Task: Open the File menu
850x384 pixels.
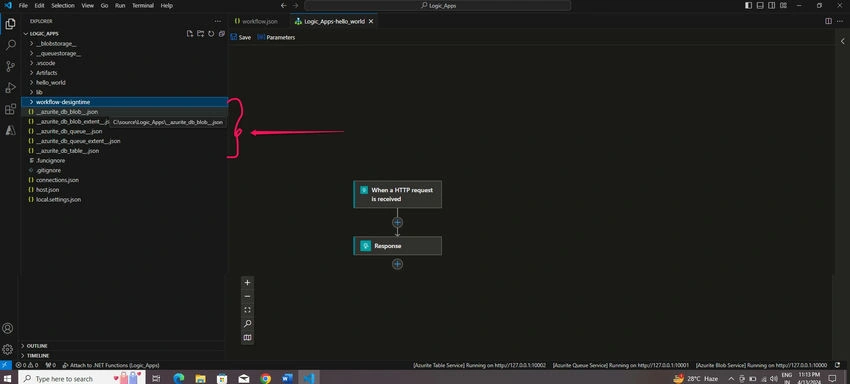Action: coord(23,5)
